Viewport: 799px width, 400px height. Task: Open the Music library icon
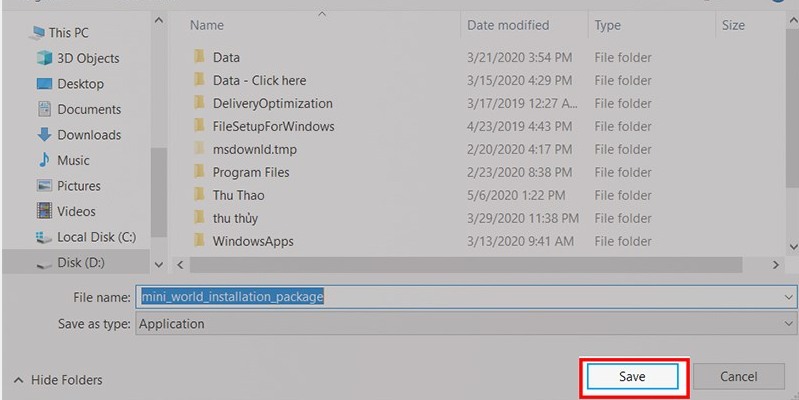[45, 160]
